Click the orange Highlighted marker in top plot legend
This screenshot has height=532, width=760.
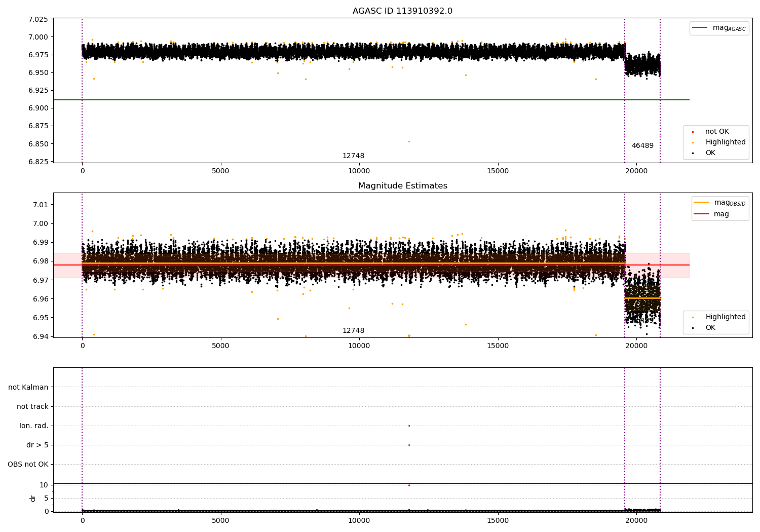coord(693,142)
